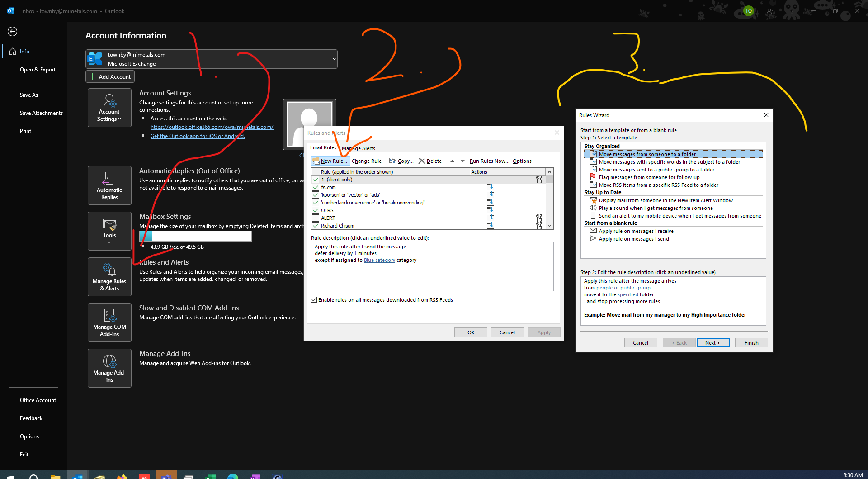Open Account Settings button with person-gear icon

109,108
